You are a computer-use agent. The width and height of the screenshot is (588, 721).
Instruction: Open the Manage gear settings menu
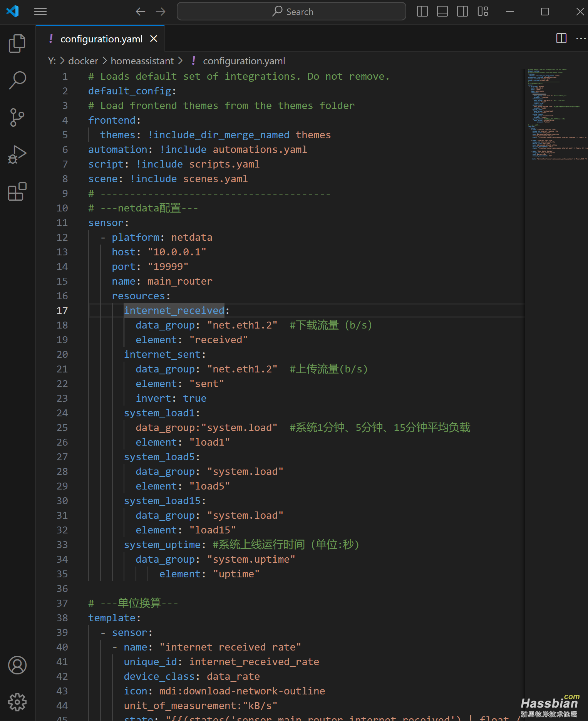pyautogui.click(x=17, y=702)
